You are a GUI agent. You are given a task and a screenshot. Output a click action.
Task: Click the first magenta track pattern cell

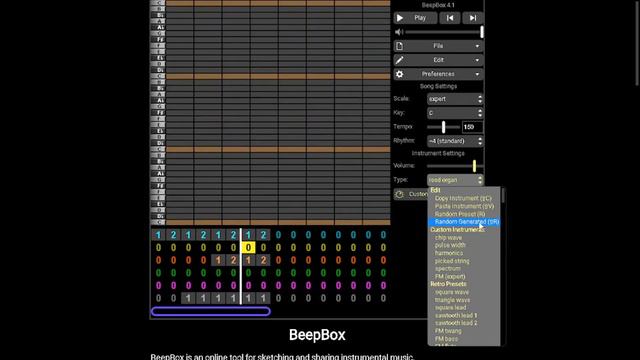pos(158,285)
